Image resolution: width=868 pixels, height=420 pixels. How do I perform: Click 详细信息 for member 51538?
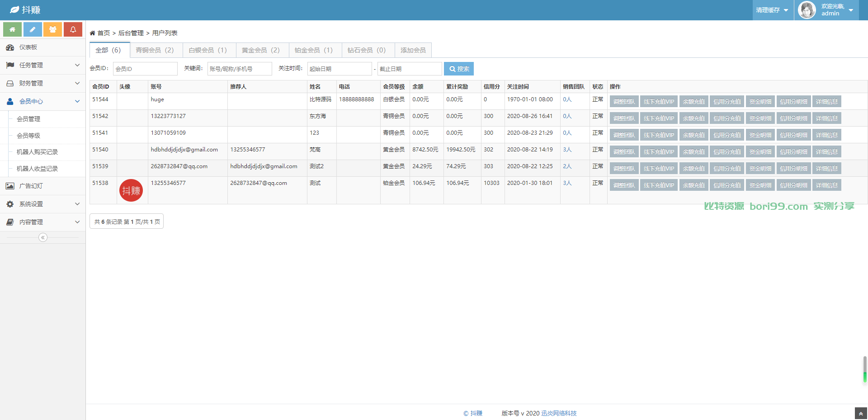point(827,185)
